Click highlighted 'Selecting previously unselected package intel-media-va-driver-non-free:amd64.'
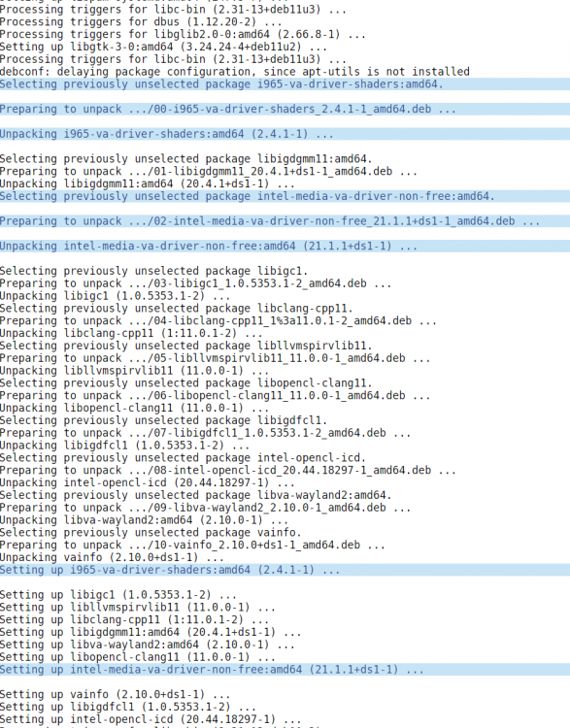The height and width of the screenshot is (728, 570). [285, 196]
